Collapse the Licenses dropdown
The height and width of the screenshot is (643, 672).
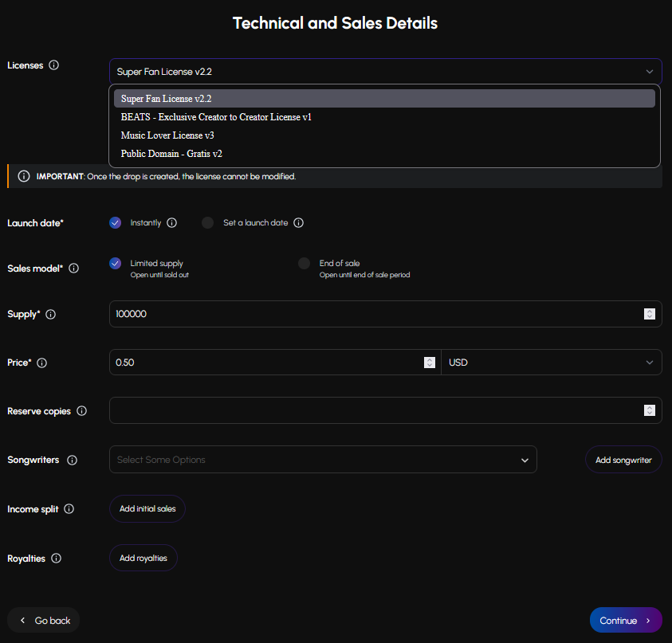tap(650, 72)
